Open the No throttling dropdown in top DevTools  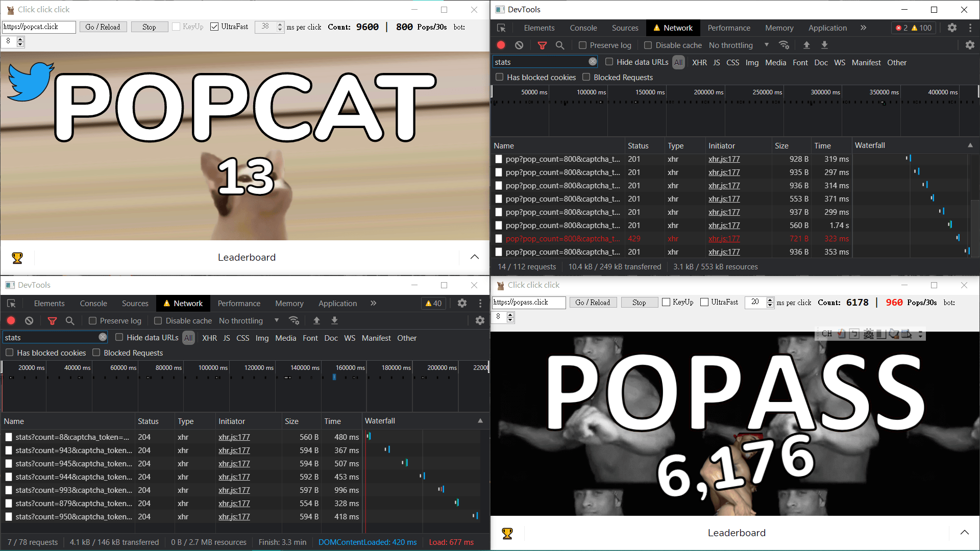(x=739, y=45)
